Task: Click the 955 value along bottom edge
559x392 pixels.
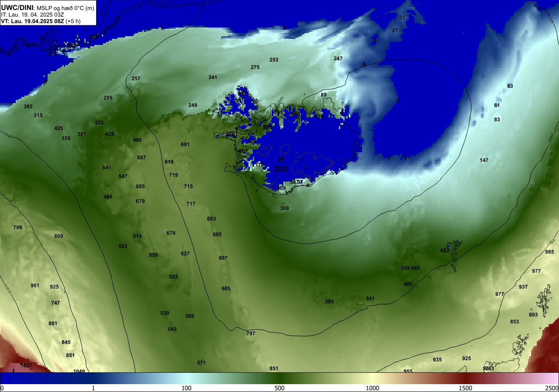Action: 408,371
